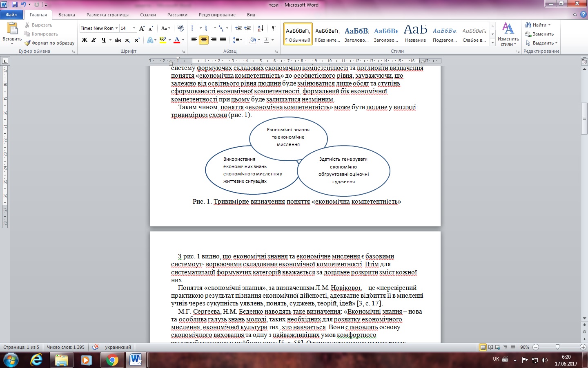588x368 pixels.
Task: Check the proofing errors icon in status bar
Action: coord(95,347)
